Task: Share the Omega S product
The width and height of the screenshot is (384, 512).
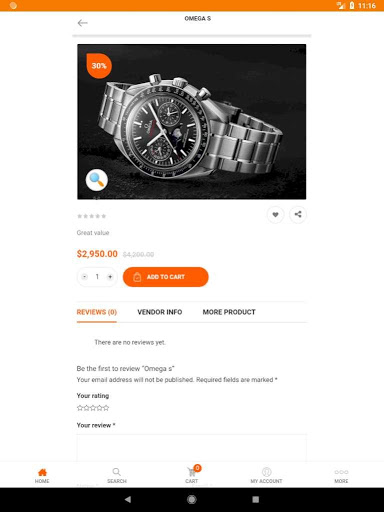Action: [x=298, y=214]
